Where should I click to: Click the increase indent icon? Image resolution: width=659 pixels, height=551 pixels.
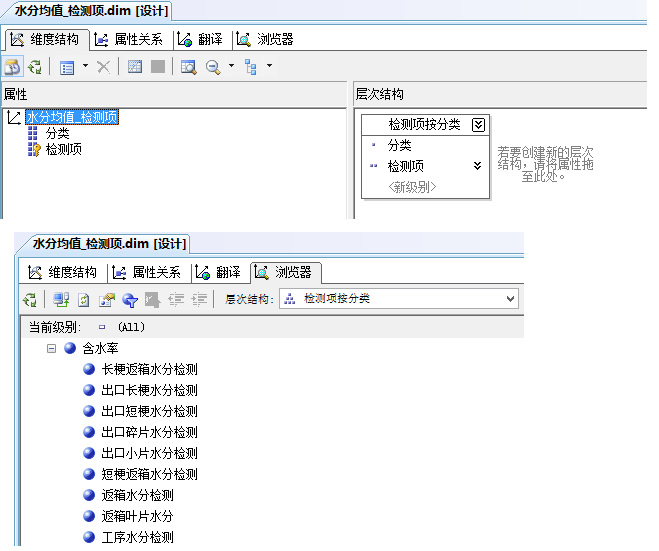[199, 300]
